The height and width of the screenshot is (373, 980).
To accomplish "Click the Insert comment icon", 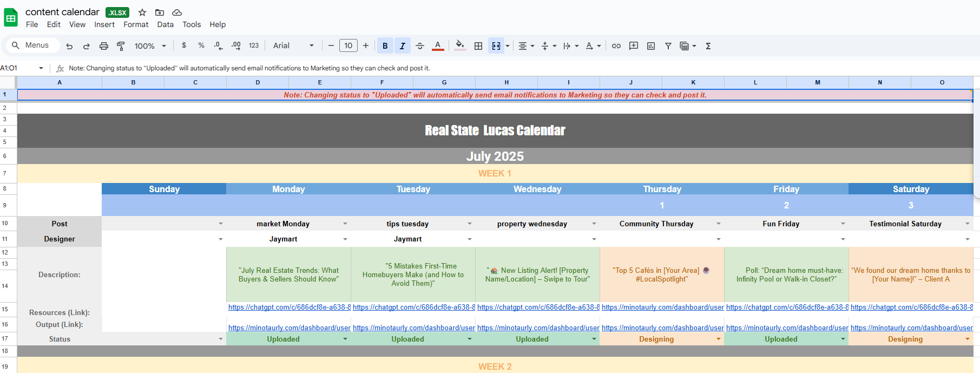I will [x=634, y=46].
